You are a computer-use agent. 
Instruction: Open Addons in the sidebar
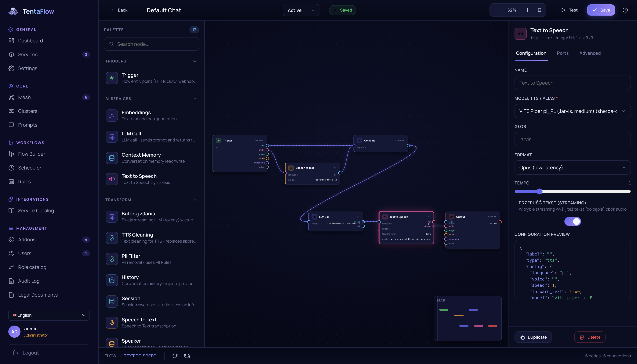point(49,240)
